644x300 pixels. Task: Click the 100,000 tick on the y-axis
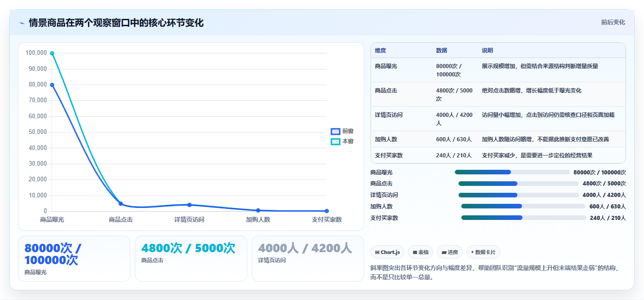36,53
